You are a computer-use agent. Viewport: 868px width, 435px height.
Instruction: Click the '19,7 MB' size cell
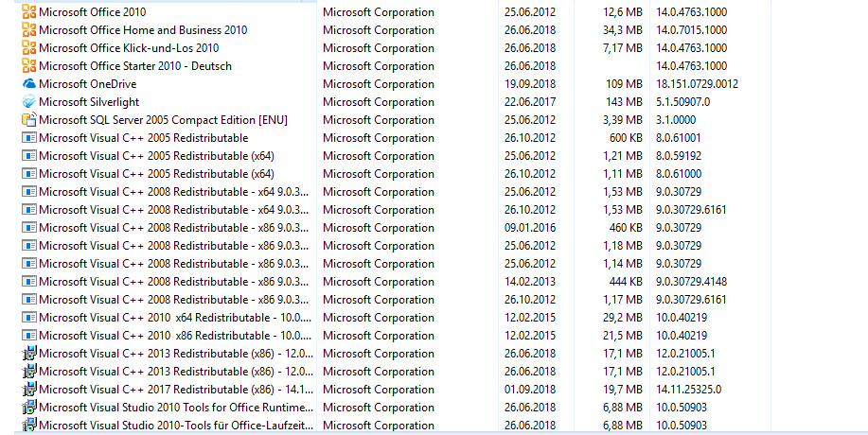[x=623, y=389]
